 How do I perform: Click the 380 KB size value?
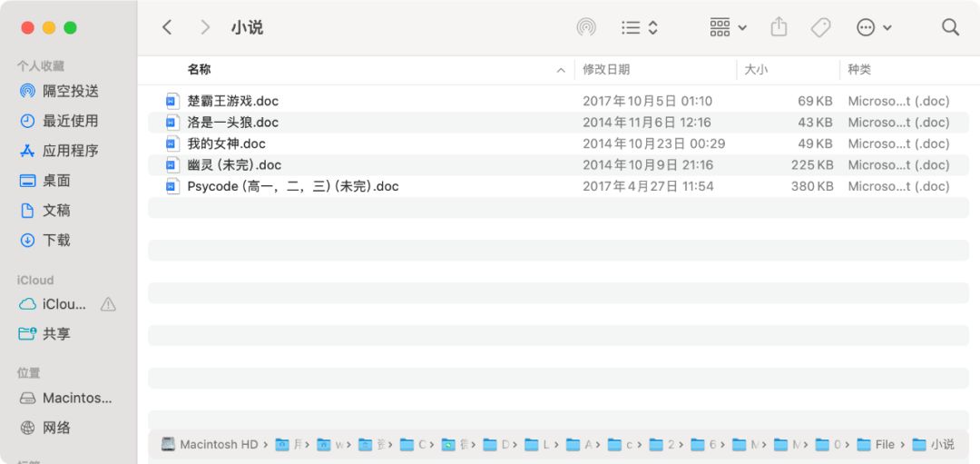click(x=811, y=186)
